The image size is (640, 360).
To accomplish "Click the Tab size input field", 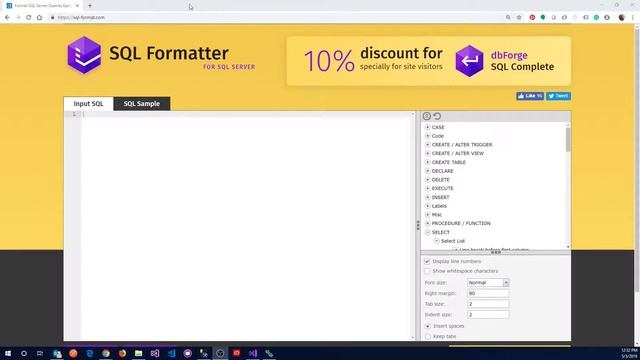I will (488, 304).
